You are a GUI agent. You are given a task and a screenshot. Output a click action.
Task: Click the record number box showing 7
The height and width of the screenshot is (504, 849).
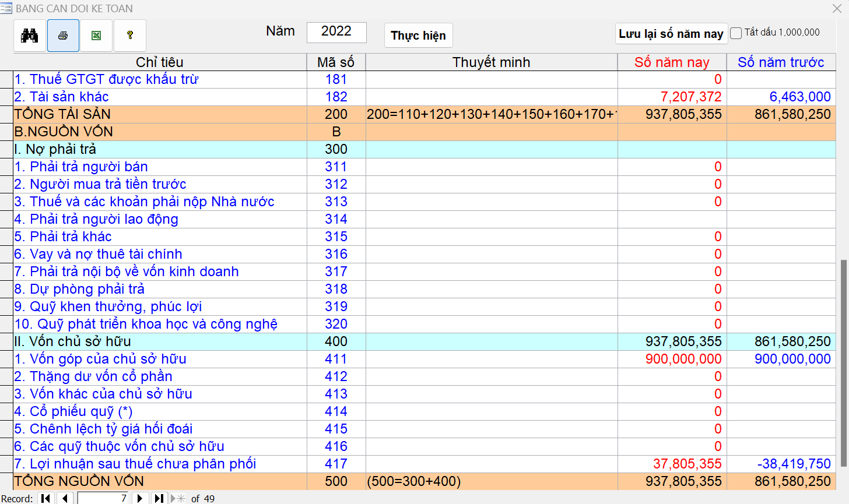click(x=103, y=498)
